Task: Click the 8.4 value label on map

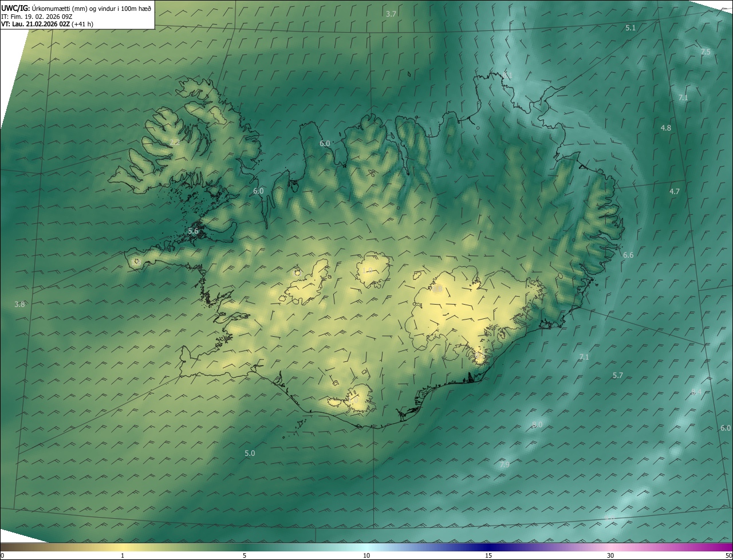Action: pos(696,392)
